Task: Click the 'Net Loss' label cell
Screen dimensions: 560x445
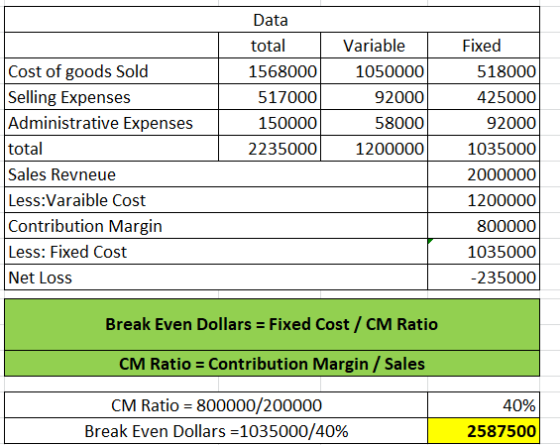Action: click(216, 277)
